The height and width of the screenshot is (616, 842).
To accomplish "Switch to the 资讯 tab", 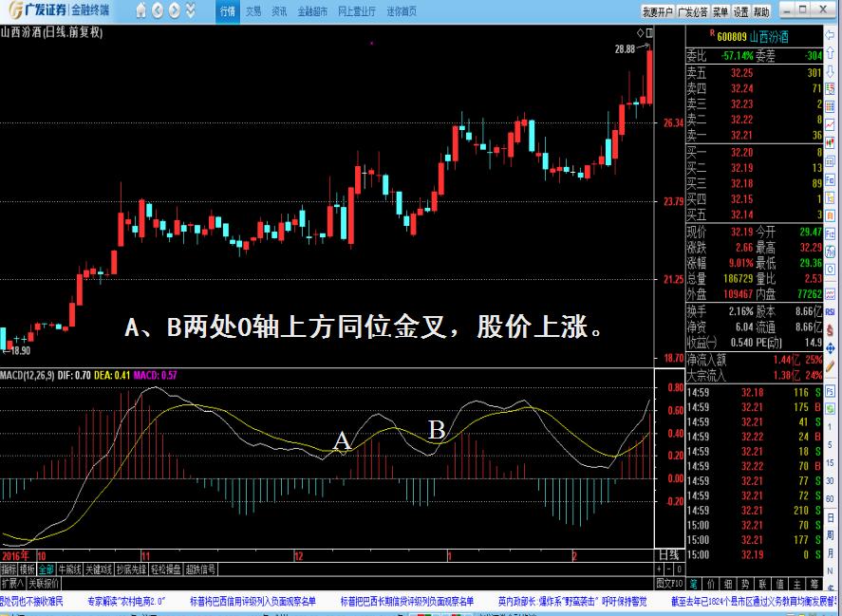I will 277,12.
